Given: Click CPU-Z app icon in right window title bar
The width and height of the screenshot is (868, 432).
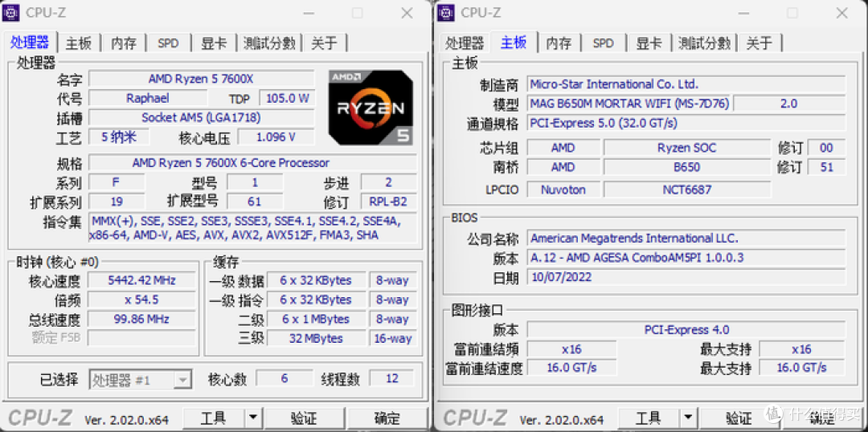Looking at the screenshot, I should coord(446,12).
